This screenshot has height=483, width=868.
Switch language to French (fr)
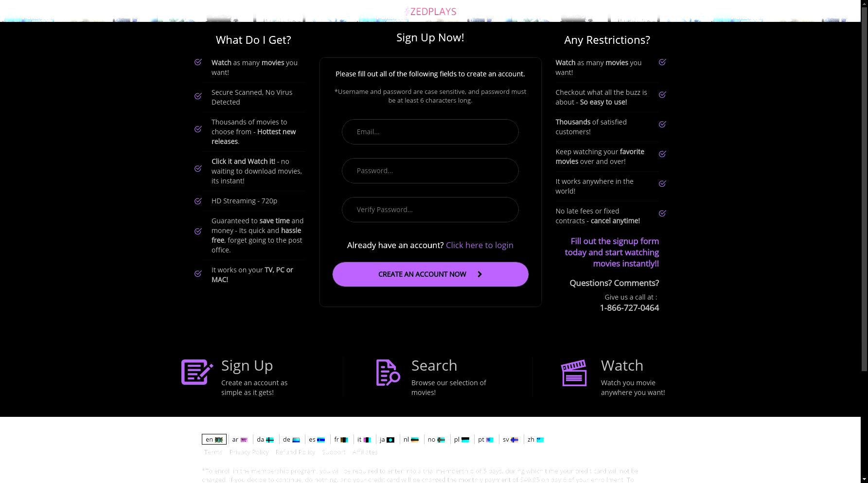(x=341, y=440)
